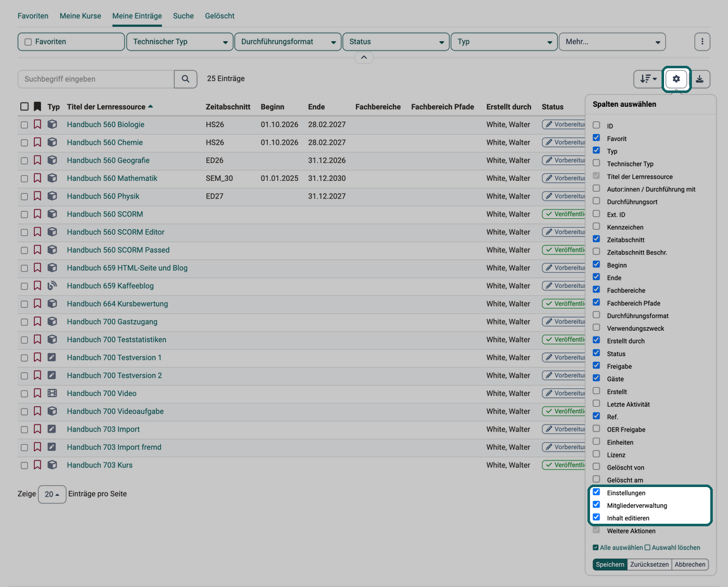This screenshot has height=587, width=728.
Task: Uncheck the Einstellungen column checkbox
Action: point(596,492)
